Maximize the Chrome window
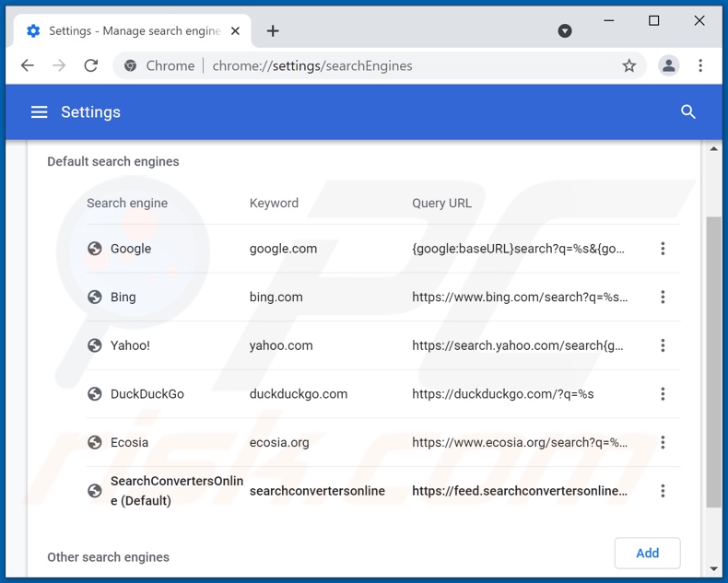Screen dimensions: 728x583 coord(653,20)
